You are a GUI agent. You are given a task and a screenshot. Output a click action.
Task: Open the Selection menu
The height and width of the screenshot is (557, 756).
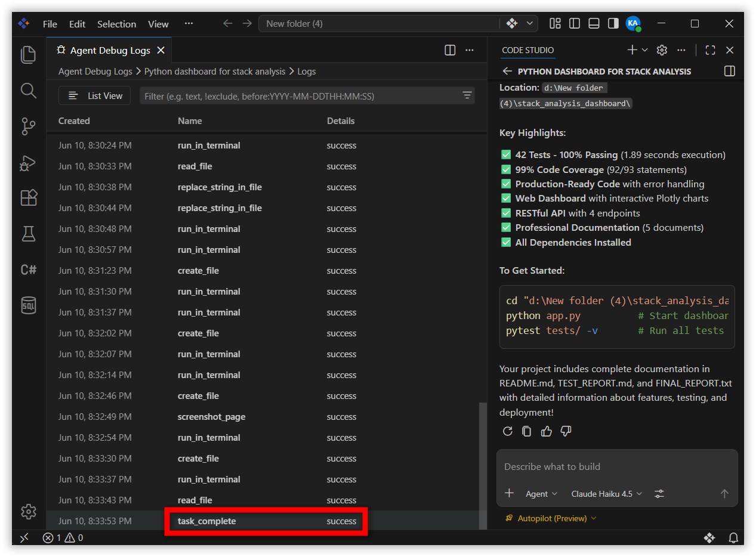click(116, 24)
